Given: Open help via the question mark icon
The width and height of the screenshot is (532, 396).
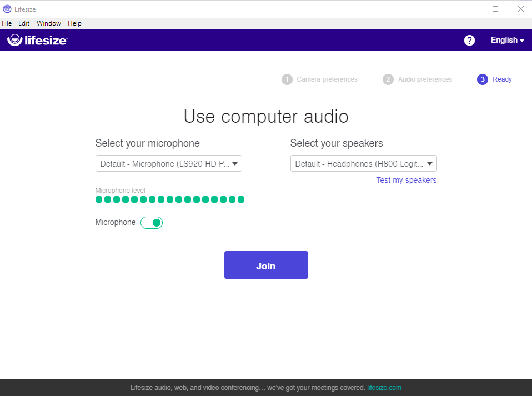Looking at the screenshot, I should click(469, 40).
